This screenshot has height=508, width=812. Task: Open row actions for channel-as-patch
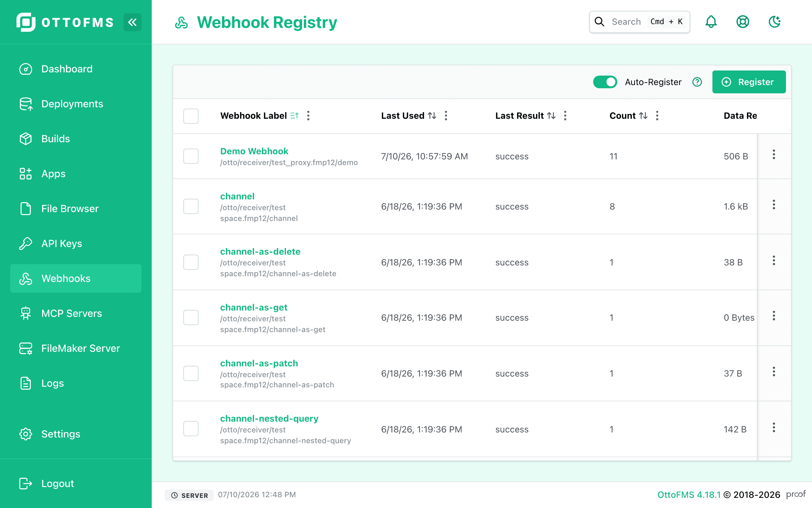pyautogui.click(x=774, y=371)
